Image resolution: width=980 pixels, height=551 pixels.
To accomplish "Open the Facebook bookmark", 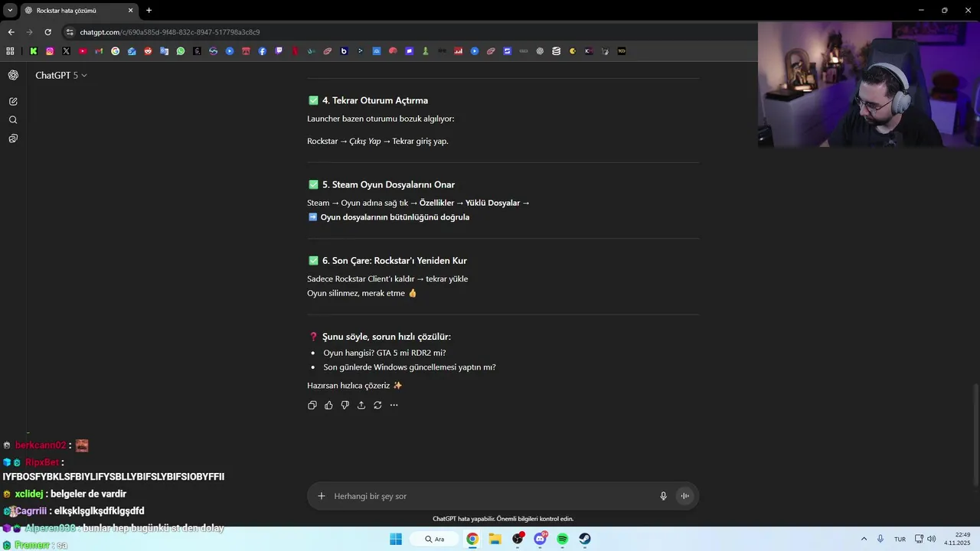I will (x=263, y=51).
